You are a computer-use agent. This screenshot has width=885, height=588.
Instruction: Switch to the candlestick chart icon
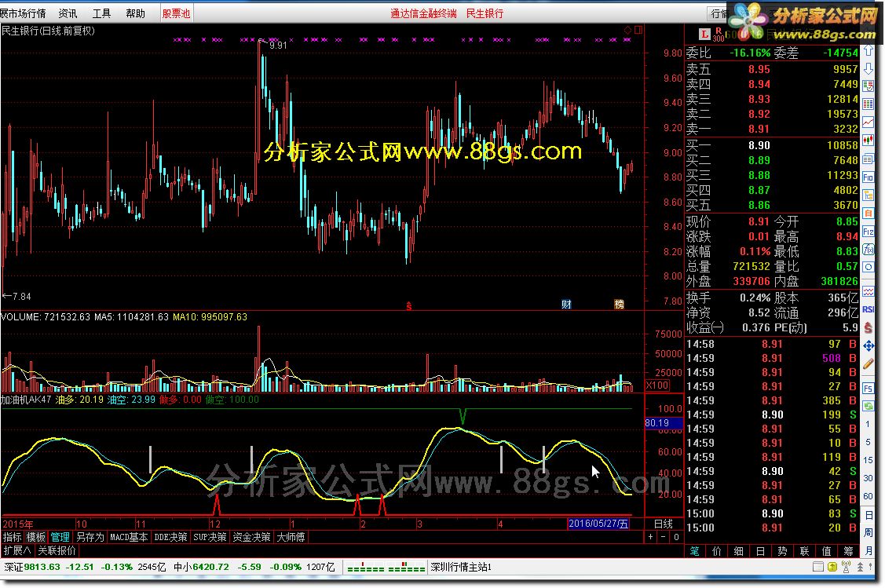[868, 140]
